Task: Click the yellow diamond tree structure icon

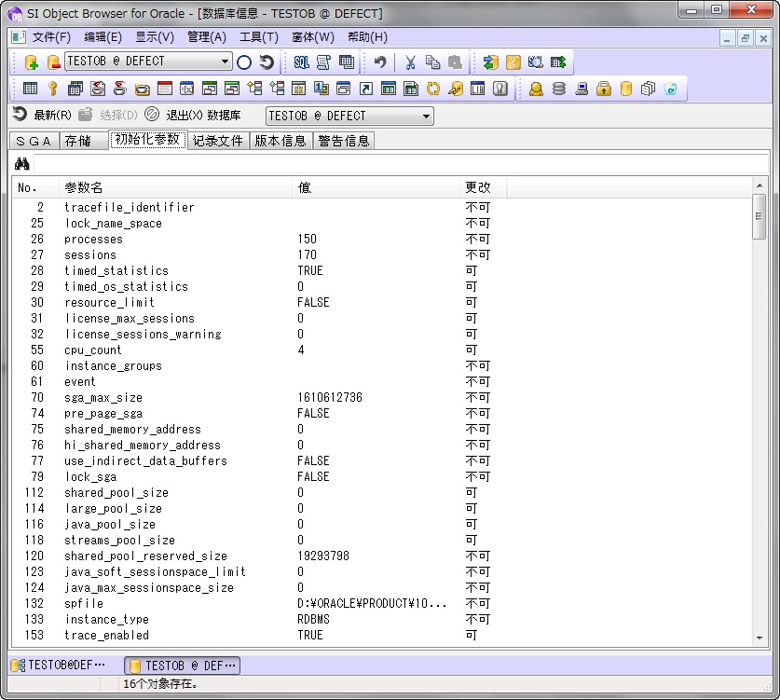Action: pos(254,89)
